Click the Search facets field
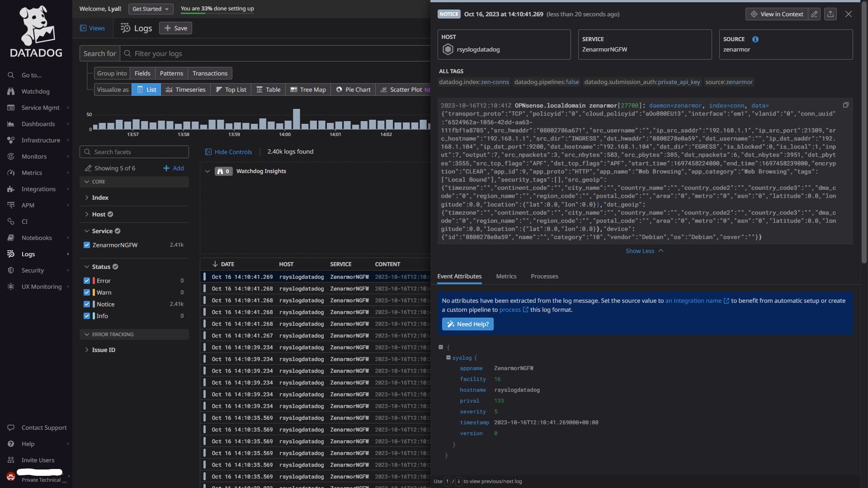Screen dimensions: 868x488 tap(134, 152)
